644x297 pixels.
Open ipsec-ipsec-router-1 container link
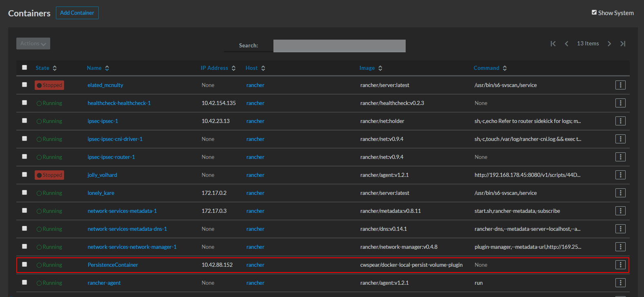coord(111,157)
